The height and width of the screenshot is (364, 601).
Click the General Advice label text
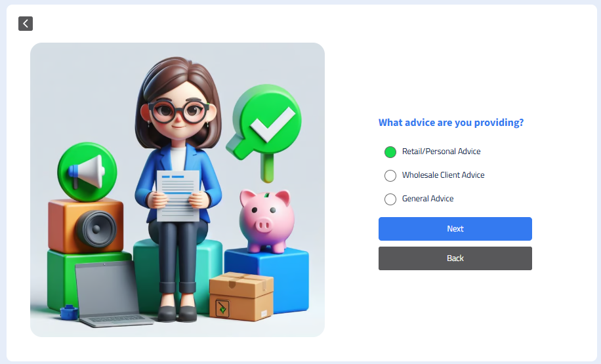tap(428, 199)
